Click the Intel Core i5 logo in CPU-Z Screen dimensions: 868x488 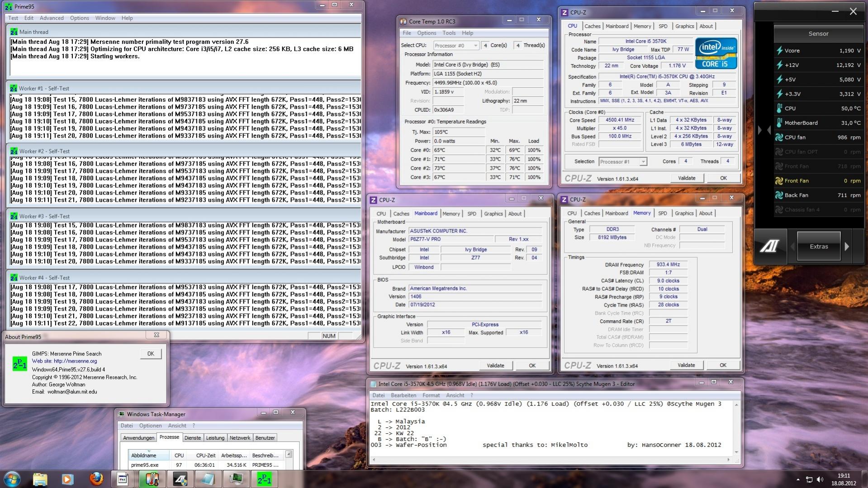coord(716,53)
